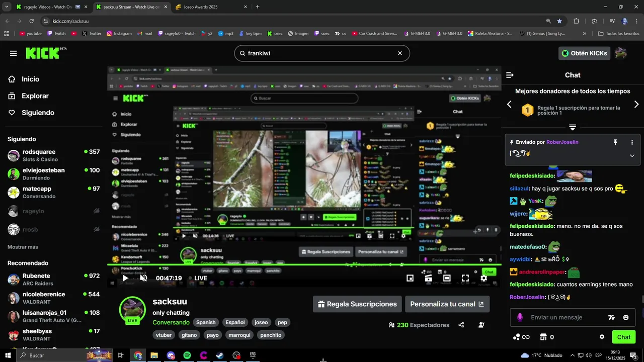Play the stream video

click(x=125, y=278)
